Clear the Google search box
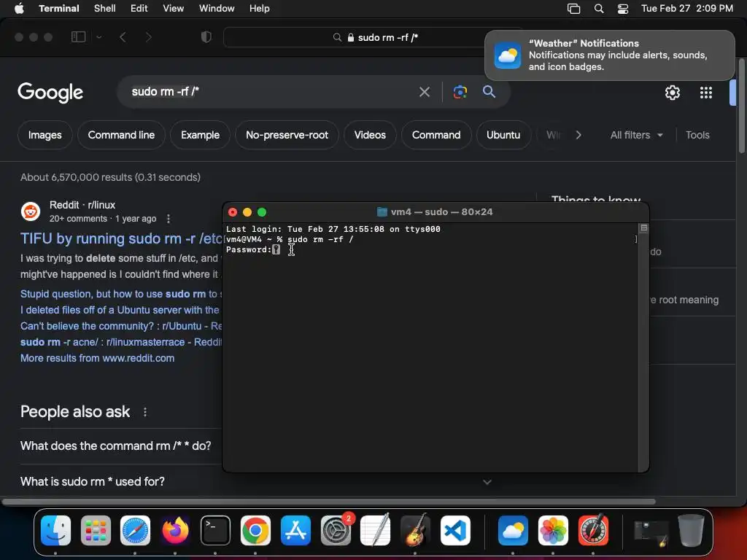The height and width of the screenshot is (560, 747). tap(424, 91)
